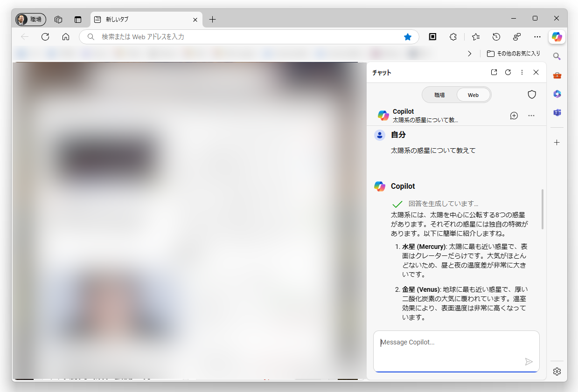Refresh the chat pane
The width and height of the screenshot is (578, 392).
pos(508,72)
